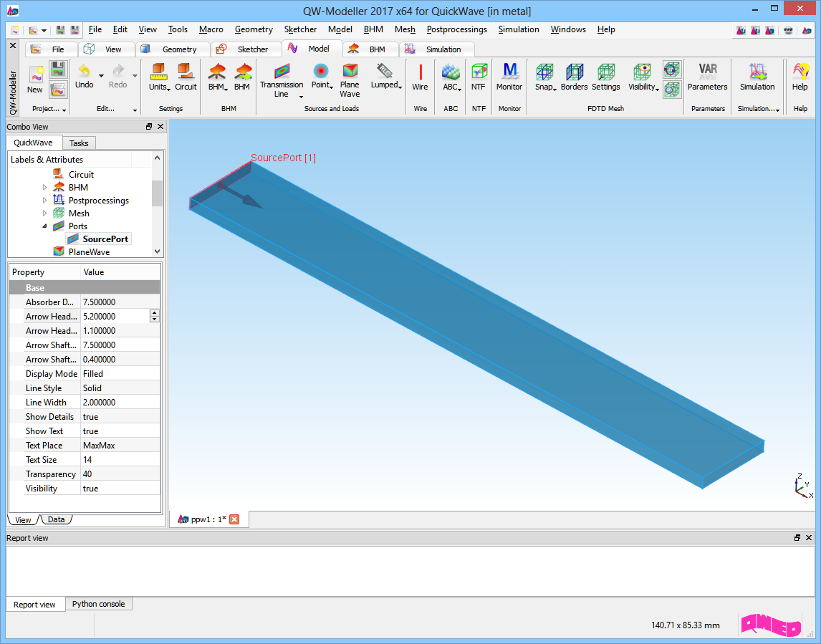Open the Units settings icon
This screenshot has height=644, width=821.
(x=158, y=77)
